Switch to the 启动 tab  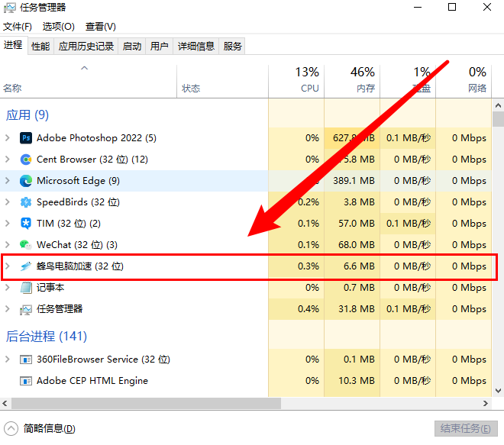(132, 47)
